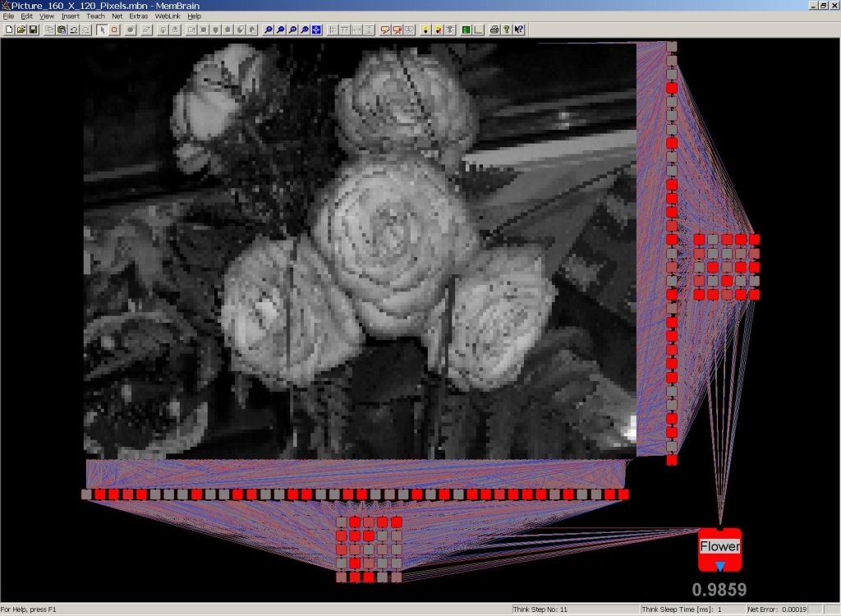Open the WebLink menu
The image size is (841, 616).
168,16
